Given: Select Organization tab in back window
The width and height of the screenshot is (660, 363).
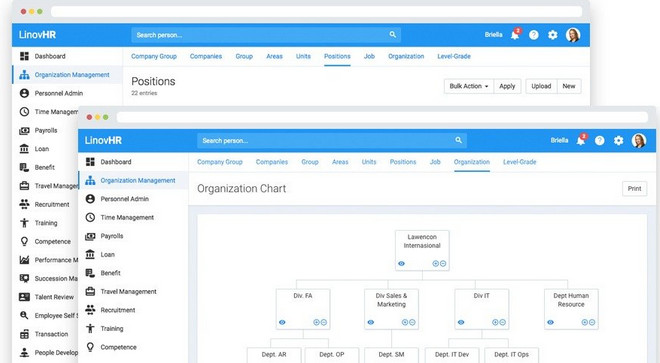Looking at the screenshot, I should [406, 56].
